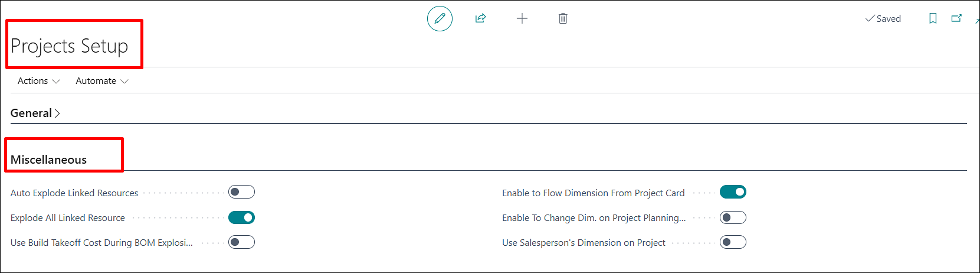980x273 pixels.
Task: Click the trash delete icon
Action: click(563, 18)
